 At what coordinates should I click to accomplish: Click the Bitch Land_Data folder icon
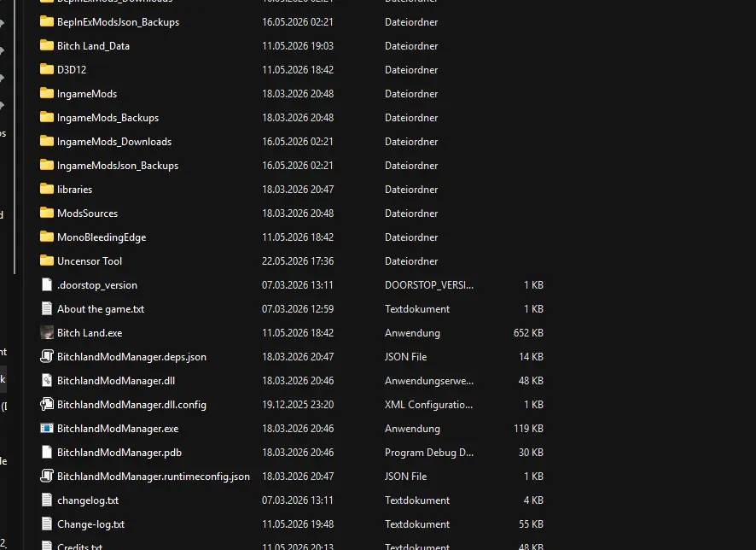[x=47, y=46]
